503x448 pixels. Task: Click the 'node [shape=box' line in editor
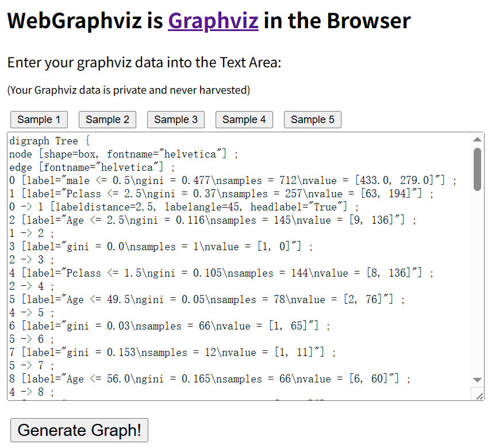124,154
